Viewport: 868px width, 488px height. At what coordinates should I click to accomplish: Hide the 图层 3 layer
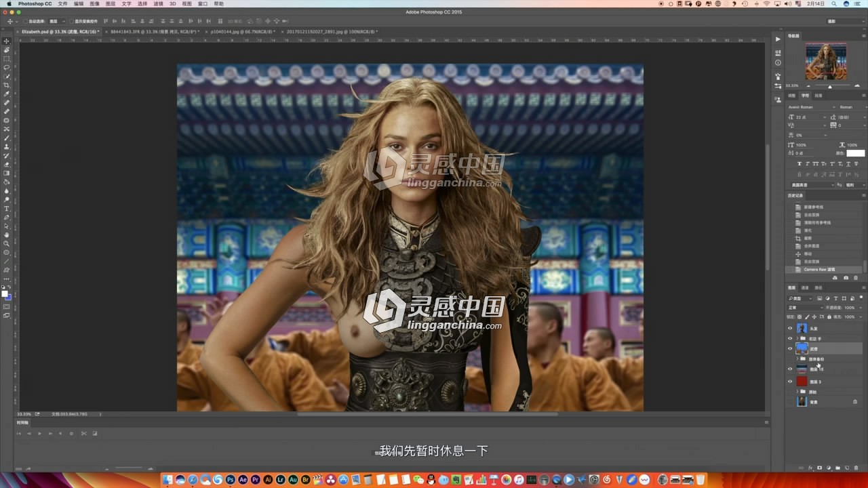click(790, 382)
